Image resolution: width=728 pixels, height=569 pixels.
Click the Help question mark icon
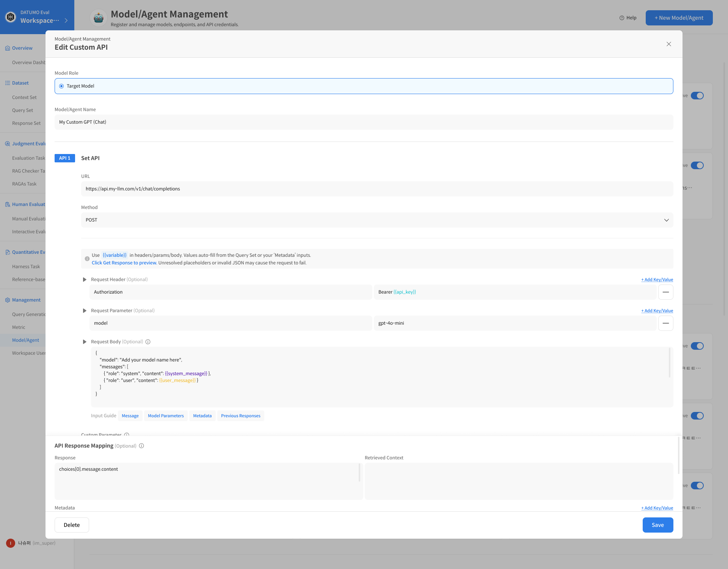pyautogui.click(x=622, y=18)
